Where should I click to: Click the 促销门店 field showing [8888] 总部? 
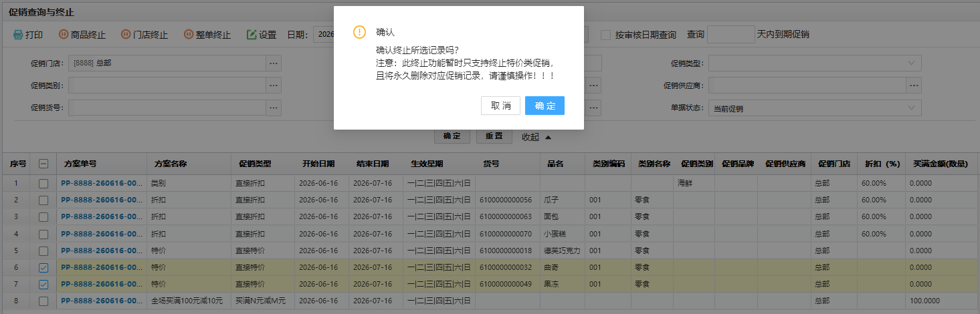[167, 63]
